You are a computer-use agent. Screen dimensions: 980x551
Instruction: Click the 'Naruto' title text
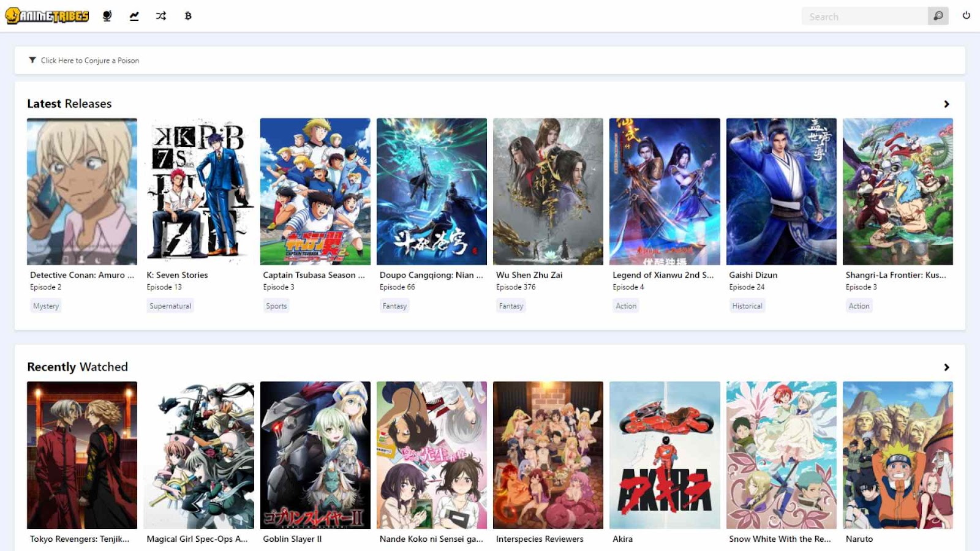[859, 539]
